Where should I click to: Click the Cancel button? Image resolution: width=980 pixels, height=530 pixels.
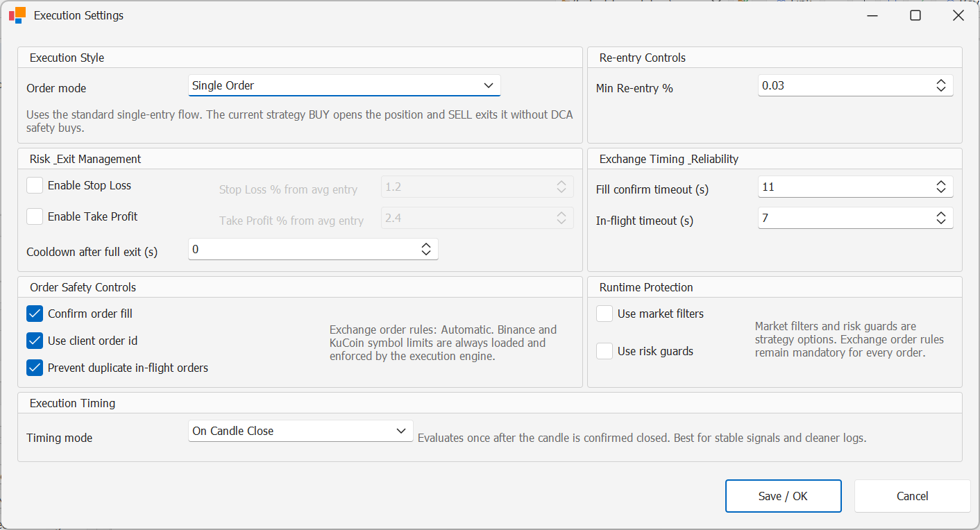[912, 496]
